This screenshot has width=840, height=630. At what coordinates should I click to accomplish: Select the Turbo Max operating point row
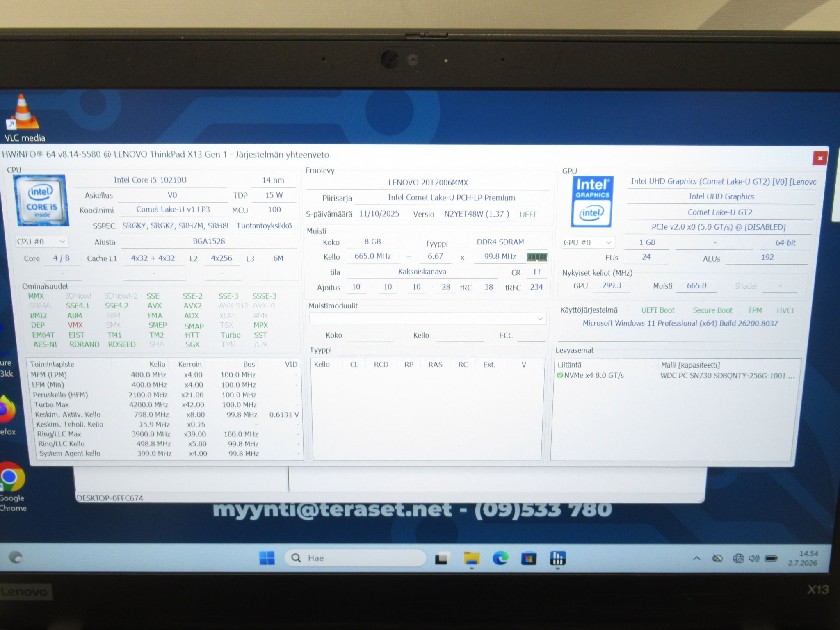coord(166,404)
